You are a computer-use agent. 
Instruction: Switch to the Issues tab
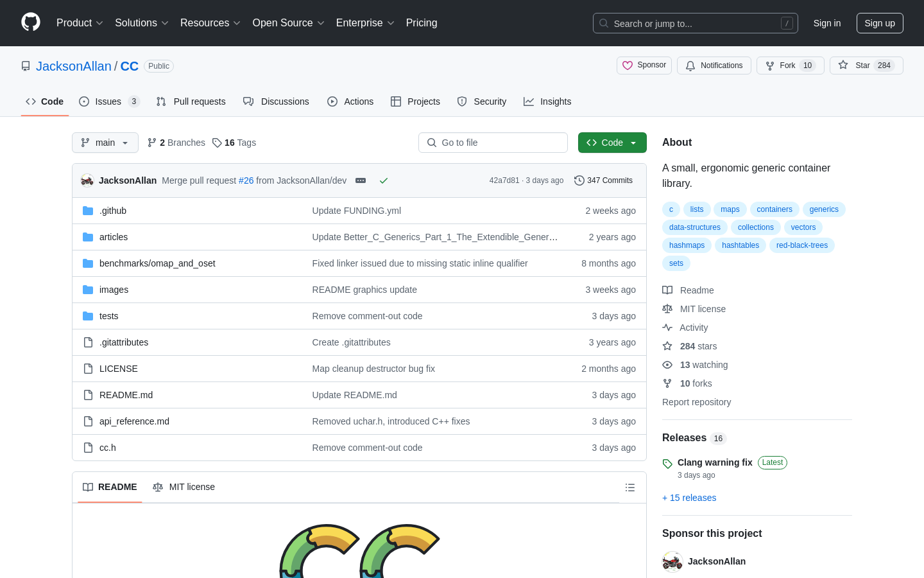[x=109, y=101]
